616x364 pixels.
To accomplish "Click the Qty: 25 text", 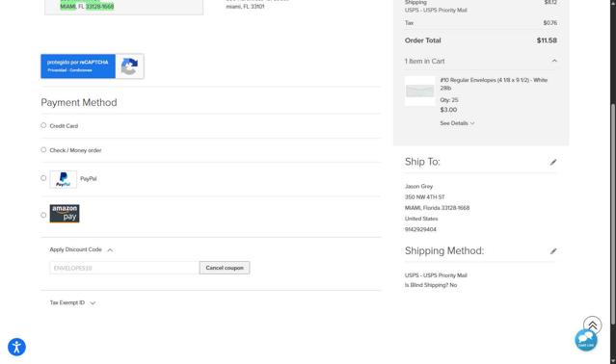I will 449,100.
